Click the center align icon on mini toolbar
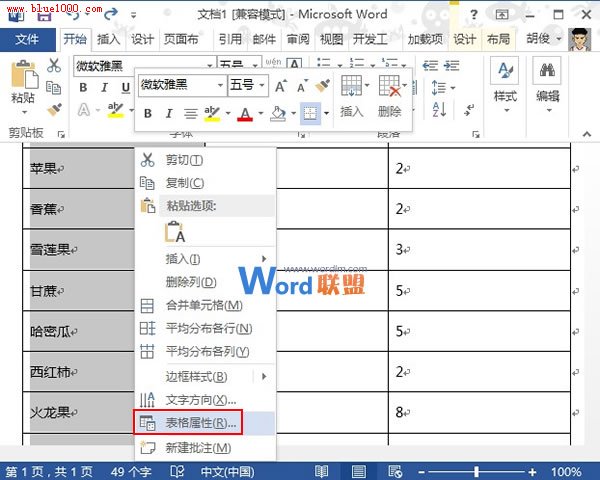 (x=190, y=113)
